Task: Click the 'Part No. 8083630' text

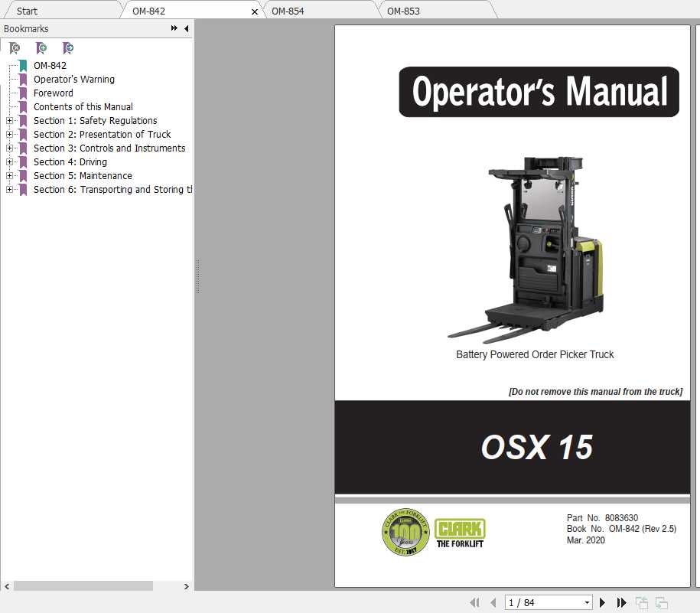Action: pyautogui.click(x=602, y=518)
